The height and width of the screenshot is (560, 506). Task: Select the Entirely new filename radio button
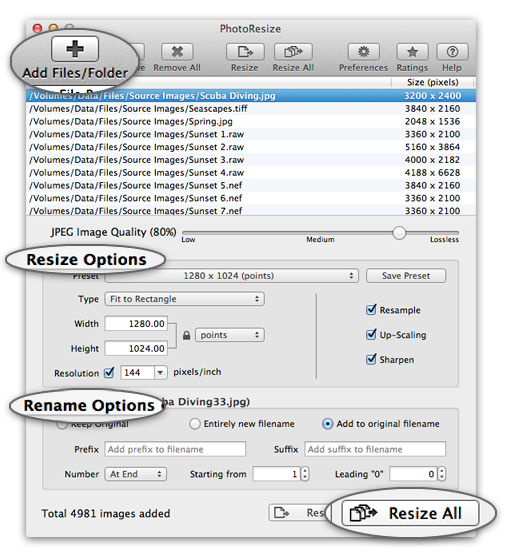[195, 424]
